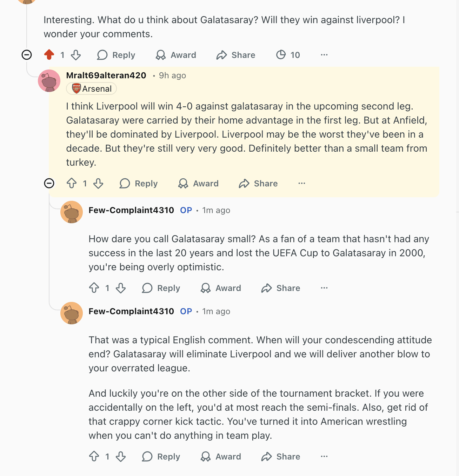Open more options on Mralt69alteran420's comment

coord(302,183)
